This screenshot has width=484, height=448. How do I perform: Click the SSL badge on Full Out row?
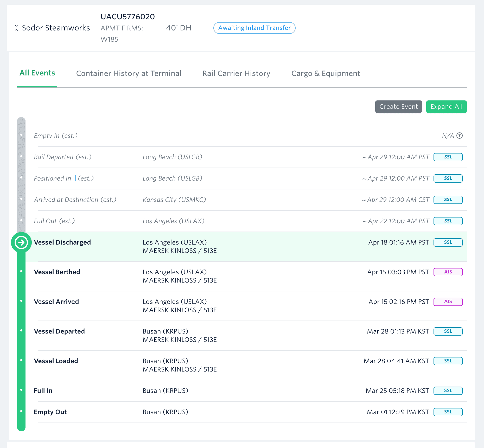pos(448,221)
